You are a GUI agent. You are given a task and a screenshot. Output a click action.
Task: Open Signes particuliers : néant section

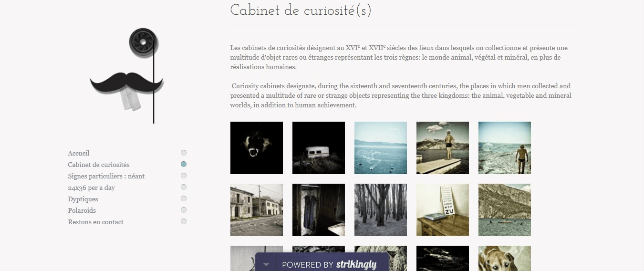point(106,176)
